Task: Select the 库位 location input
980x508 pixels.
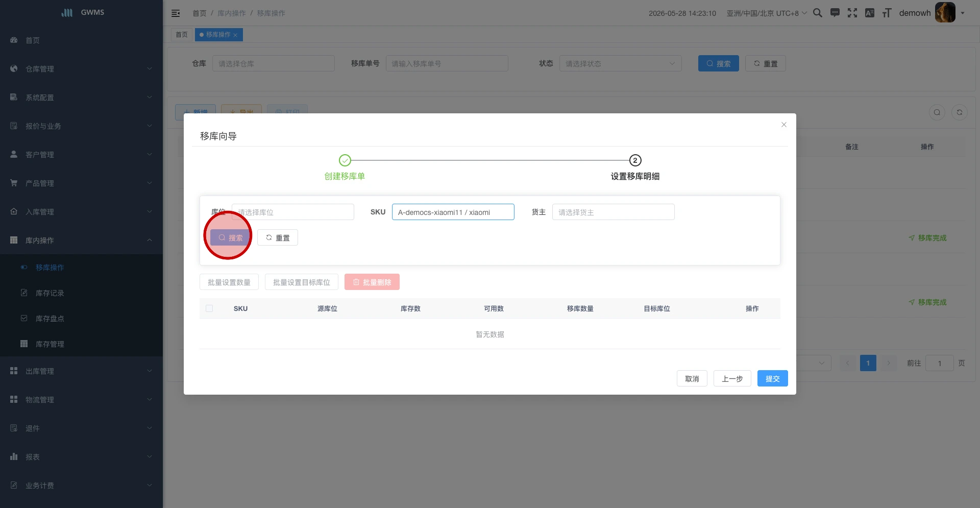Action: 293,212
